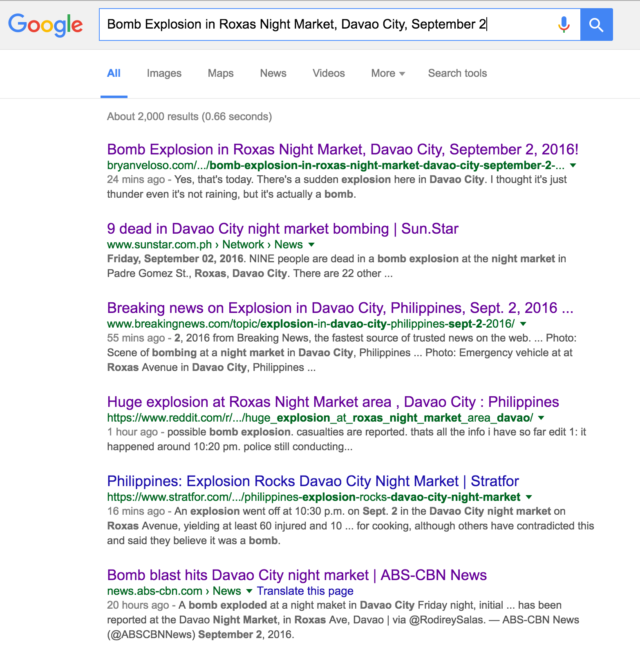Click '1 hour ago' snippet timestamp
This screenshot has height=652, width=640.
click(x=132, y=432)
